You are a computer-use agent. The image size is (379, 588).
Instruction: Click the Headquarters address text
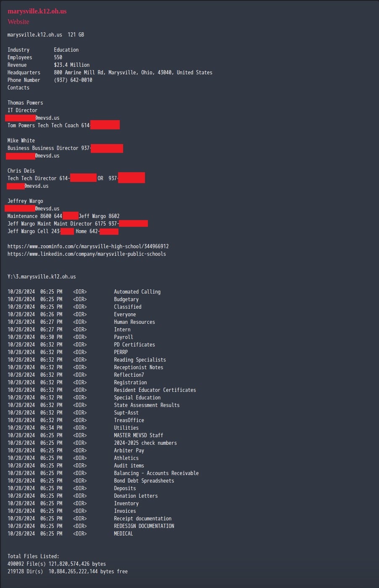[x=133, y=73]
